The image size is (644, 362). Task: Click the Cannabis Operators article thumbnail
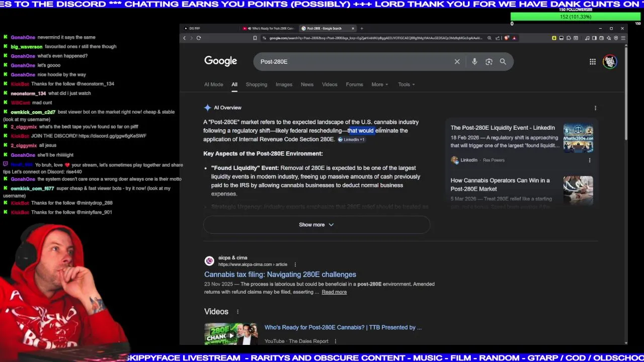pyautogui.click(x=578, y=190)
